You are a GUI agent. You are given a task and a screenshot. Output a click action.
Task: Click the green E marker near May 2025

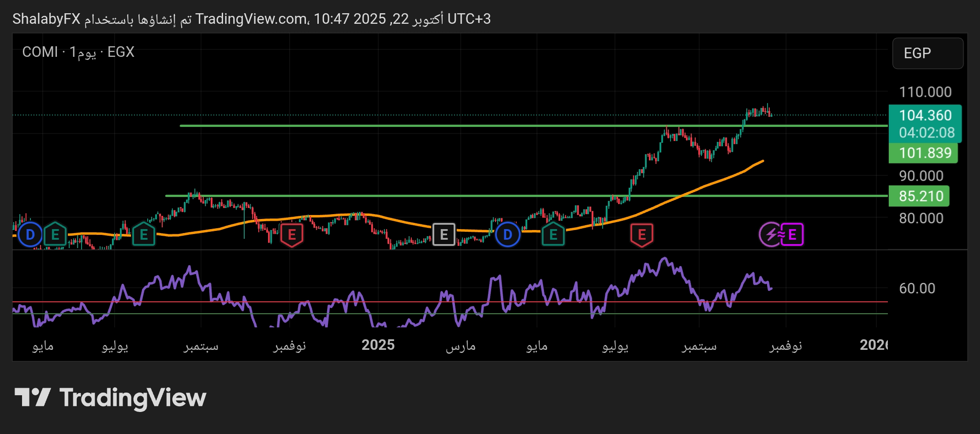point(553,234)
